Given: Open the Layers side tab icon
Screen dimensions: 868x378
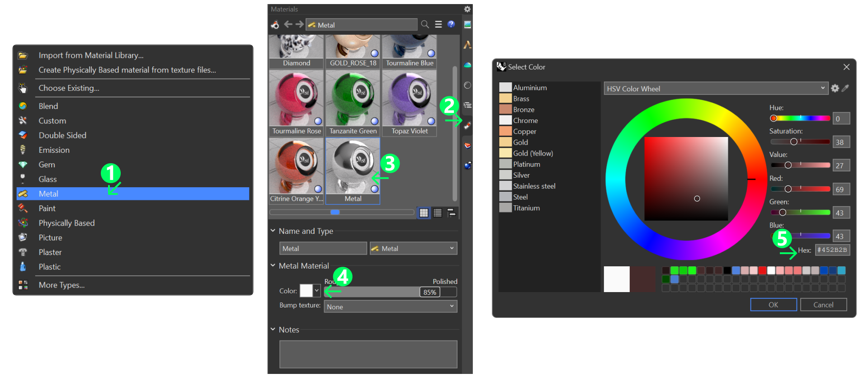Looking at the screenshot, I should point(467,105).
